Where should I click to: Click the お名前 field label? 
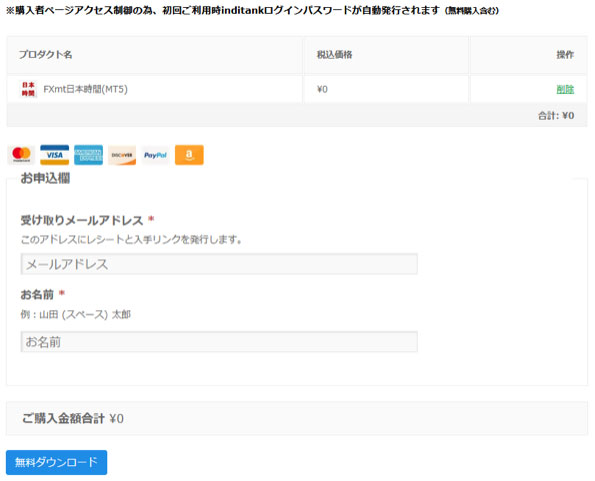coord(37,294)
